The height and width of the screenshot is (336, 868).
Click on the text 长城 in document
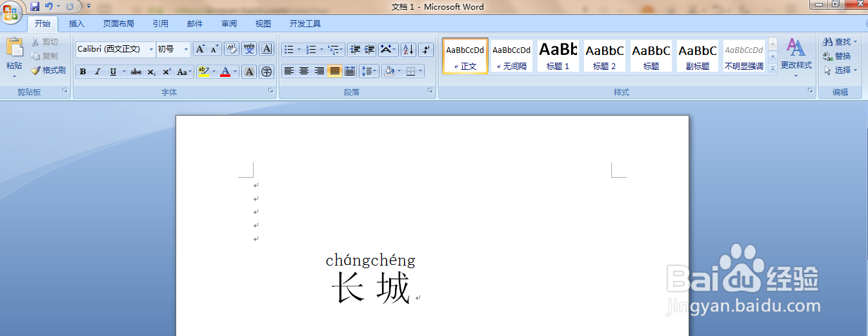(x=371, y=288)
